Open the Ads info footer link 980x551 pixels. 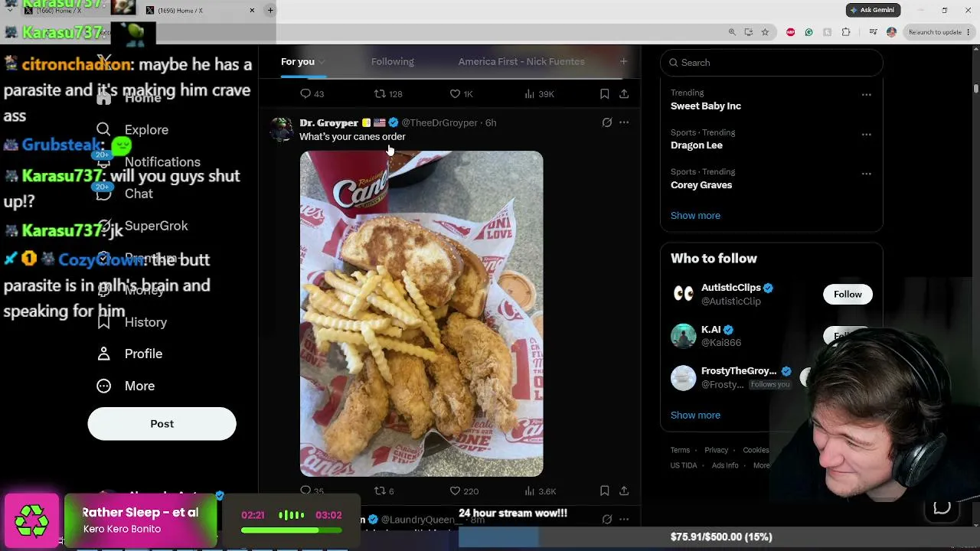[x=725, y=465]
